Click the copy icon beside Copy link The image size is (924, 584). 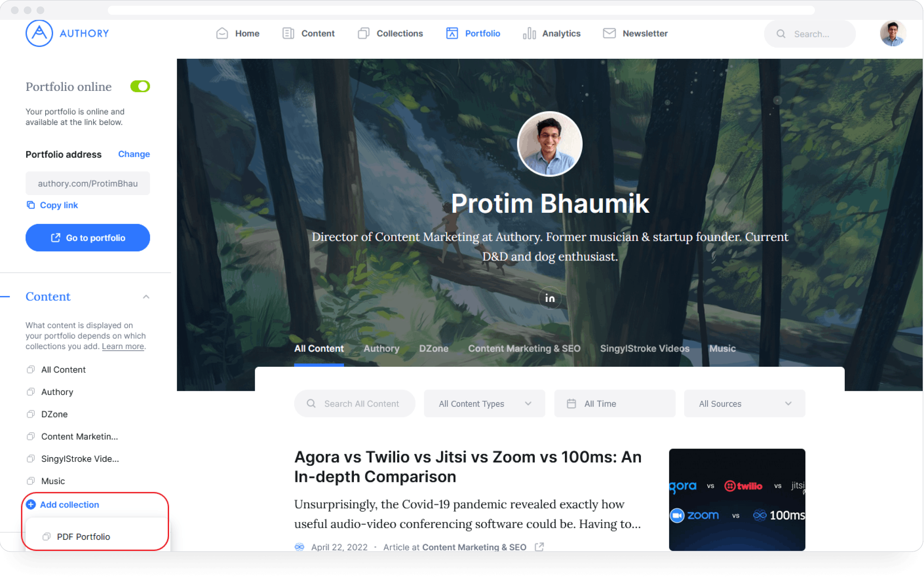(x=30, y=205)
